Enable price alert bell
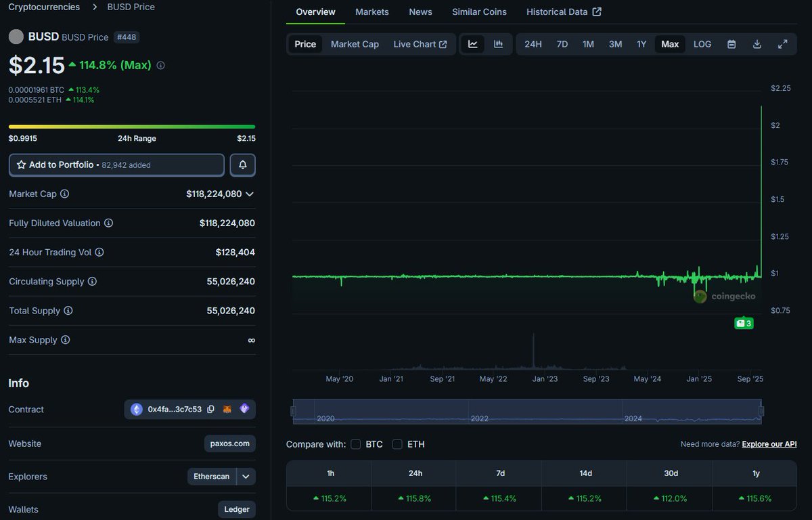812x520 pixels. 243,165
